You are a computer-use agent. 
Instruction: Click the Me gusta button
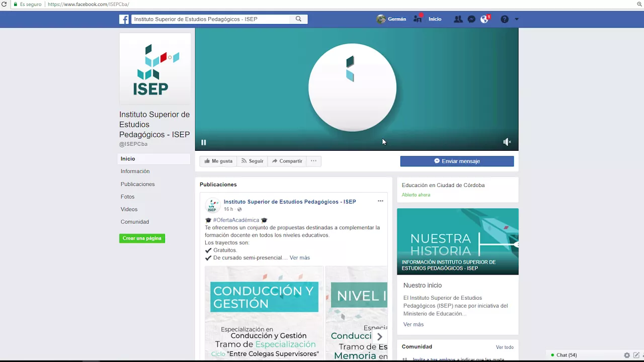[x=218, y=161]
